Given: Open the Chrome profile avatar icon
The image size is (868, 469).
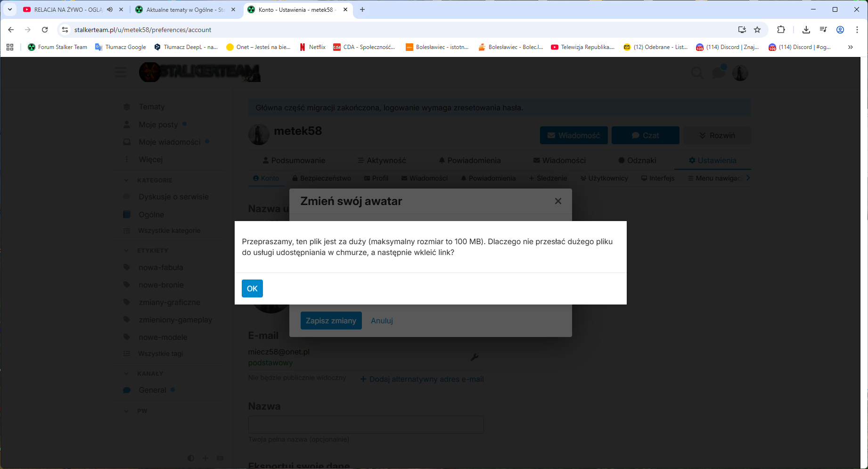Looking at the screenshot, I should coord(840,30).
